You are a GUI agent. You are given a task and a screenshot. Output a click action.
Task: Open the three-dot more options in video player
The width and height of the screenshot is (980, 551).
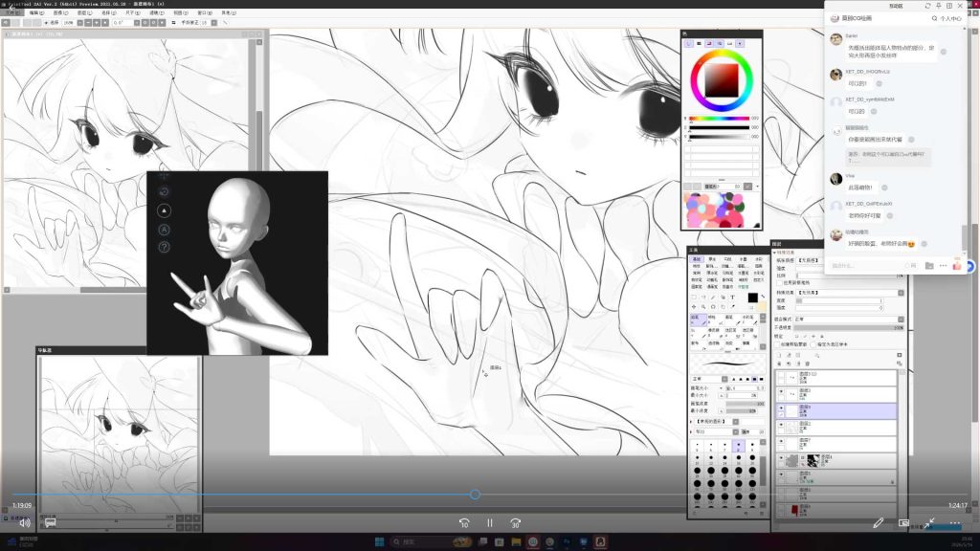955,523
